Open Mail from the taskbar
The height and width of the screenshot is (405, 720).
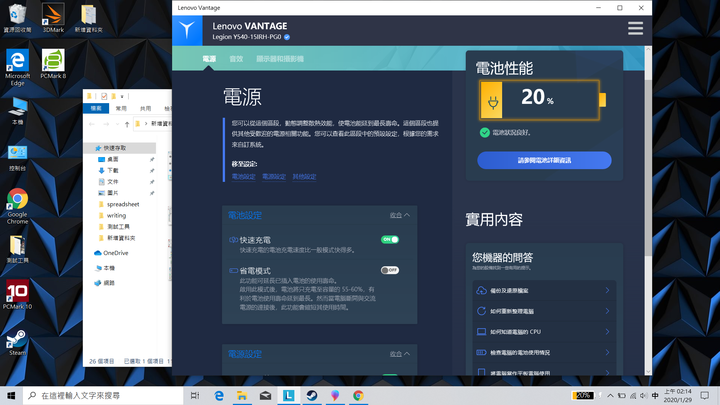[x=265, y=395]
